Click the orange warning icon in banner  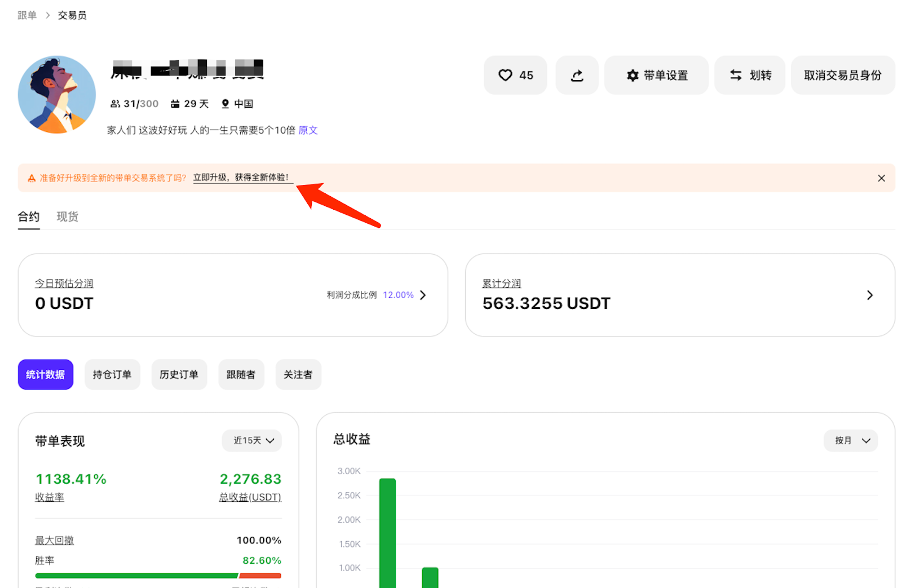click(32, 178)
